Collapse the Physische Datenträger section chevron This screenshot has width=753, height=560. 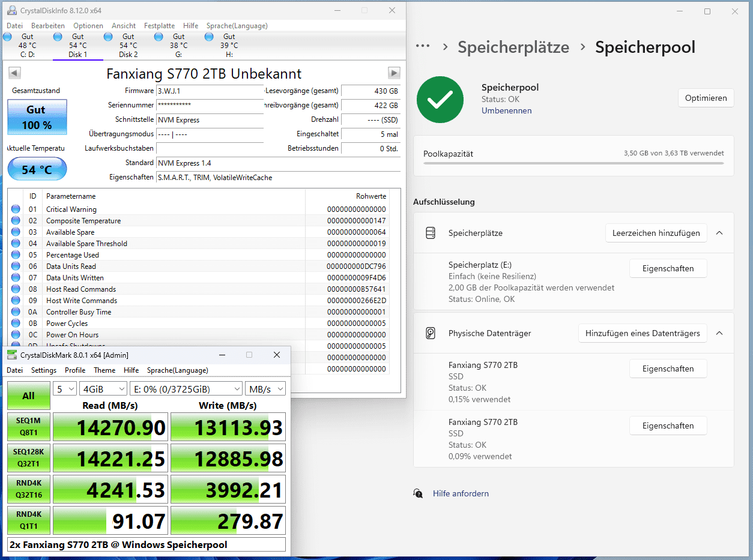719,333
